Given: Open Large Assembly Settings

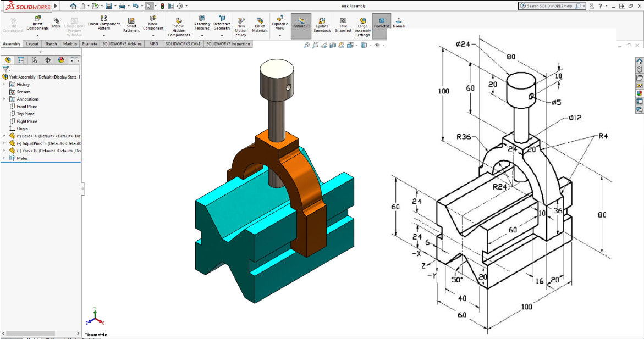Looking at the screenshot, I should 362,27.
